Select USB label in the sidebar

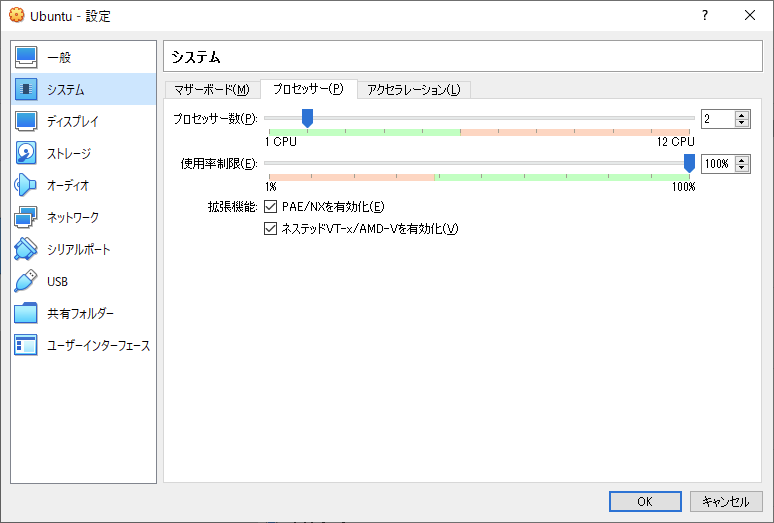tap(57, 282)
